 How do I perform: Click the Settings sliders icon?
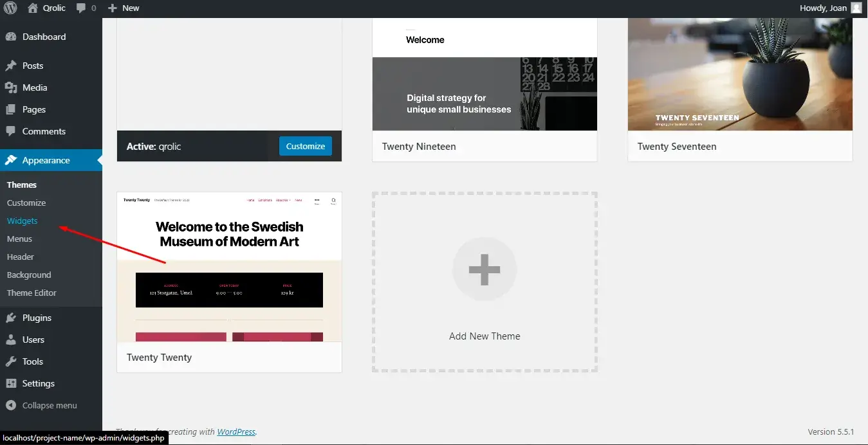pyautogui.click(x=11, y=383)
